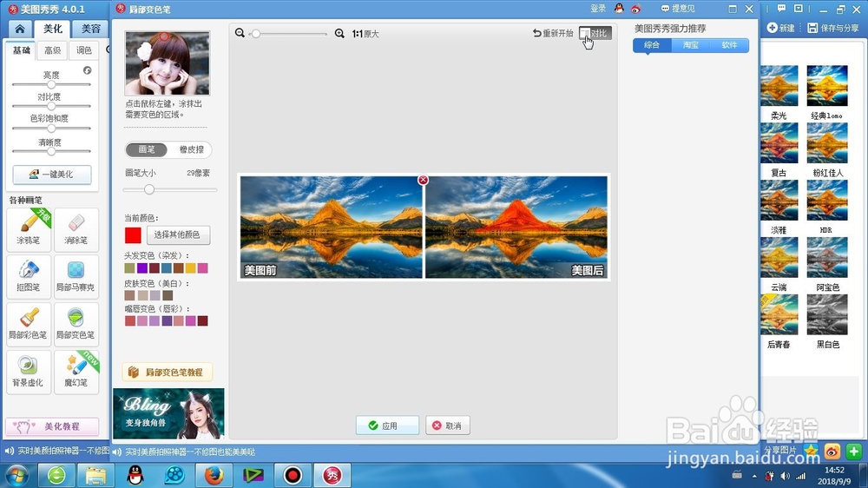Image resolution: width=868 pixels, height=488 pixels.
Task: Select the 抠图笔 cutout brush tool
Action: pos(29,276)
